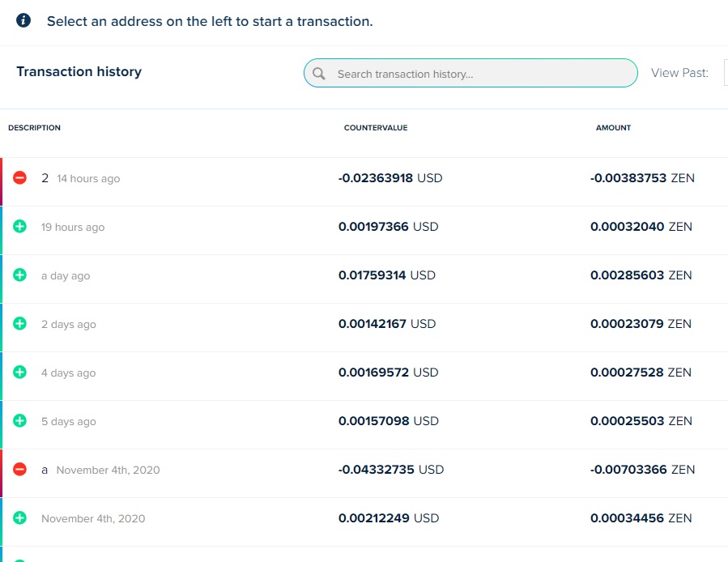Select the -0.04332735 USD transaction
Viewport: 728px width, 562px height.
coord(390,470)
